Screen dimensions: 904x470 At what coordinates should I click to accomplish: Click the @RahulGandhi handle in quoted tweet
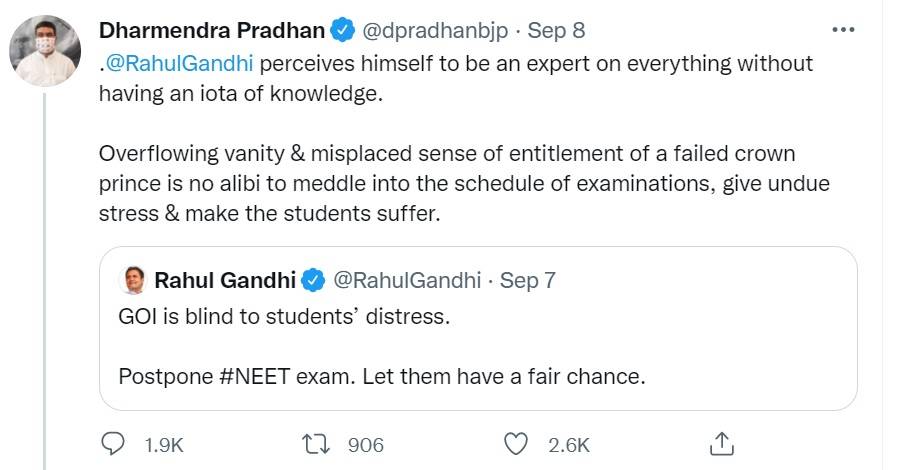(x=407, y=281)
